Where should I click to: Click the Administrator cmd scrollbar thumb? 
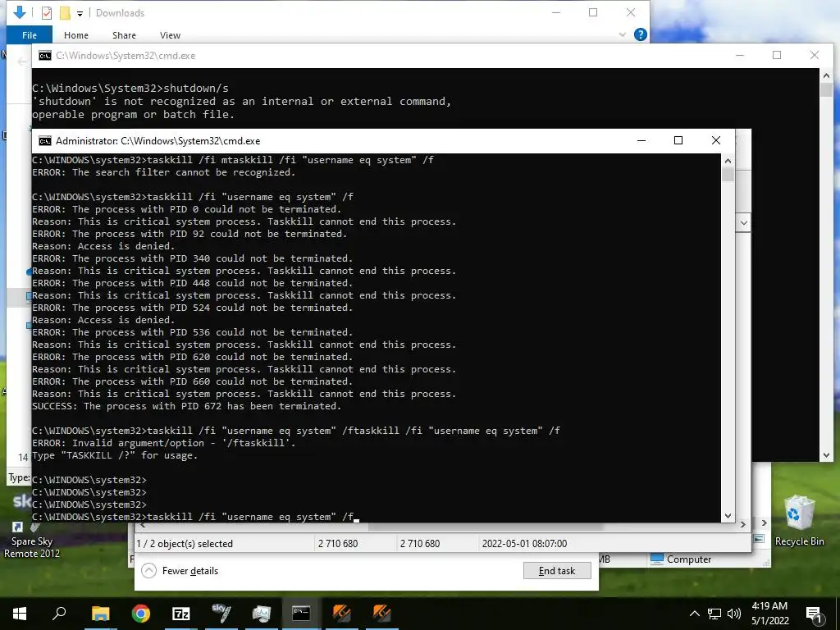pyautogui.click(x=728, y=175)
